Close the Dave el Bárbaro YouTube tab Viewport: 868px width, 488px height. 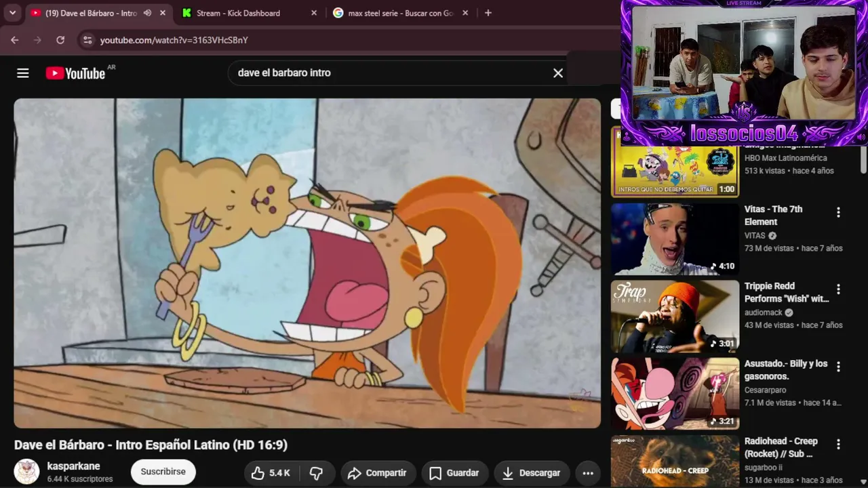pyautogui.click(x=163, y=13)
